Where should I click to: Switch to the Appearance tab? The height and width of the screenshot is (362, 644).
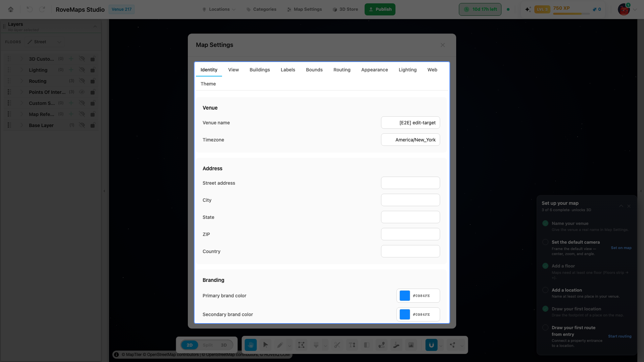[374, 70]
